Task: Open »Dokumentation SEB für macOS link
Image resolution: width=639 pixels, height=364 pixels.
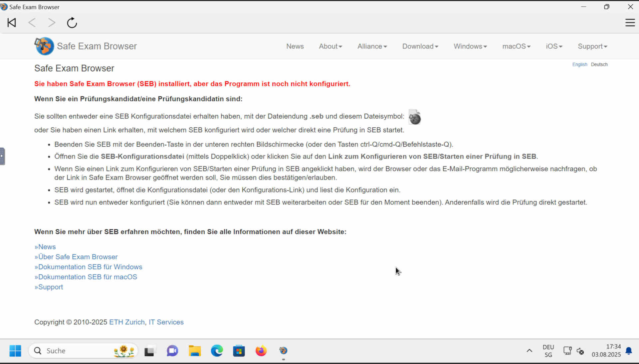Action: pyautogui.click(x=86, y=277)
